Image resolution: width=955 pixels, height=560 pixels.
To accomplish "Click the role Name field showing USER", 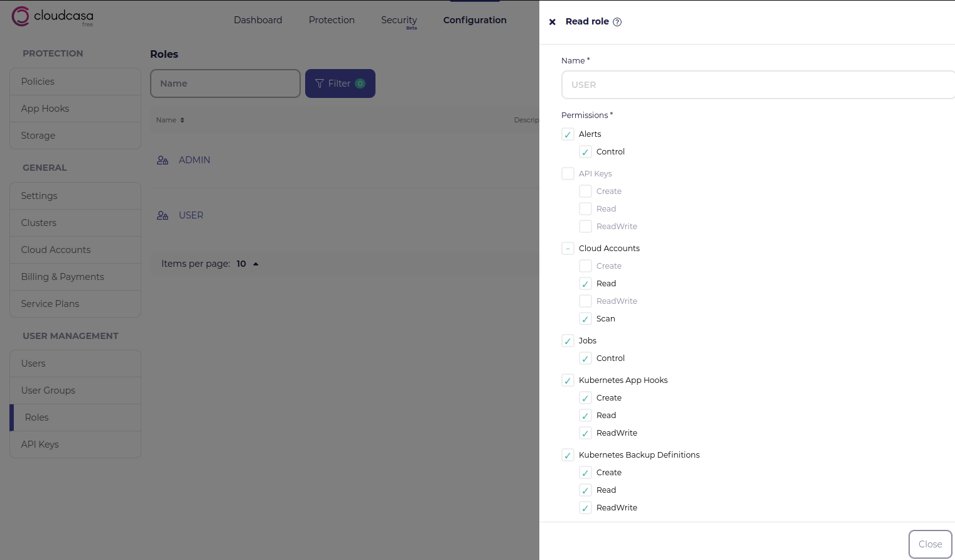I will (x=758, y=85).
